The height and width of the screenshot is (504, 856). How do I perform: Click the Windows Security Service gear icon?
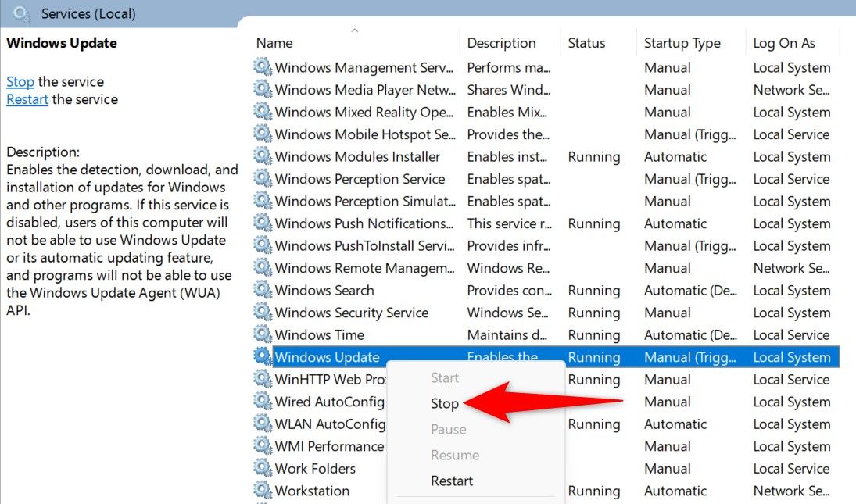click(x=261, y=313)
